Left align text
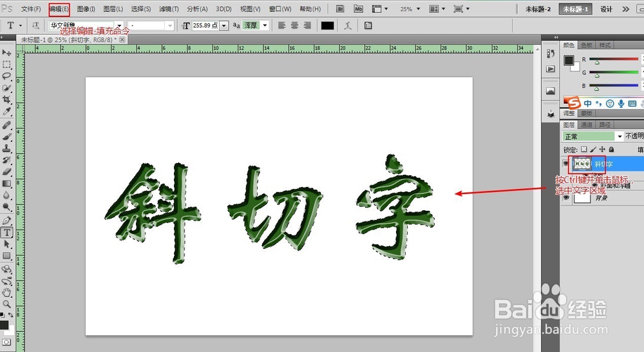 [282, 26]
